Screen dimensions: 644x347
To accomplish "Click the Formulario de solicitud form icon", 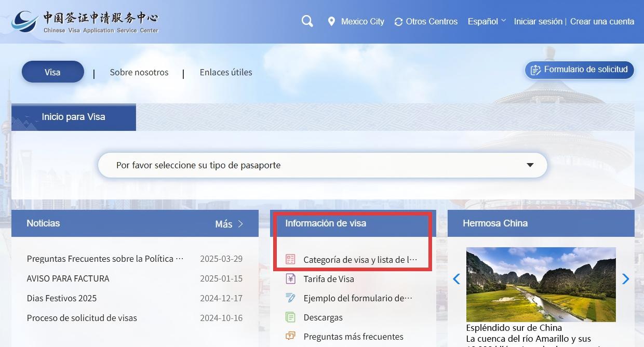I will coord(535,70).
